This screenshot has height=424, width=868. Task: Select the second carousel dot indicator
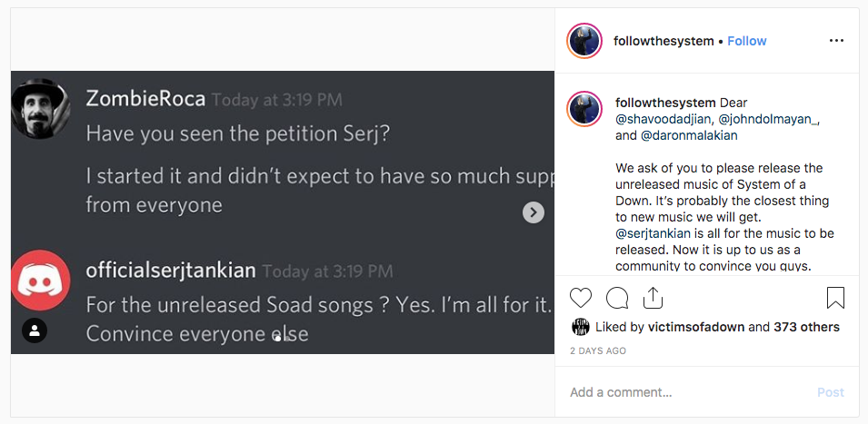pos(287,338)
